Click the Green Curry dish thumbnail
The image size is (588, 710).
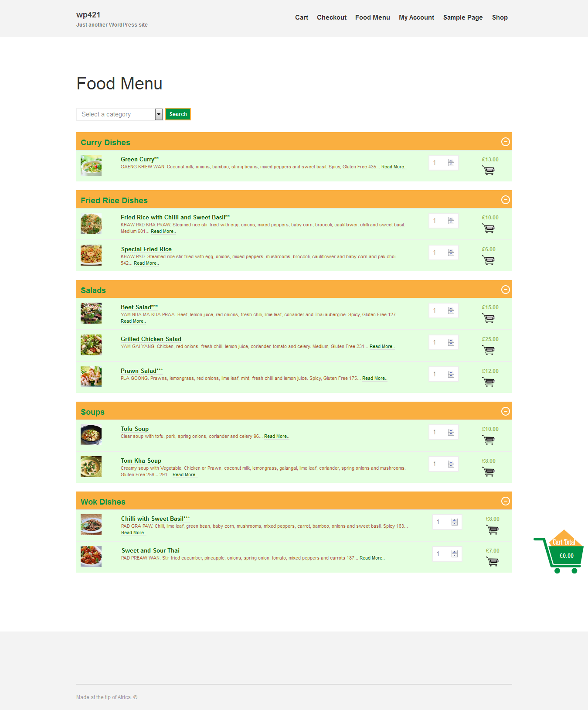90,165
